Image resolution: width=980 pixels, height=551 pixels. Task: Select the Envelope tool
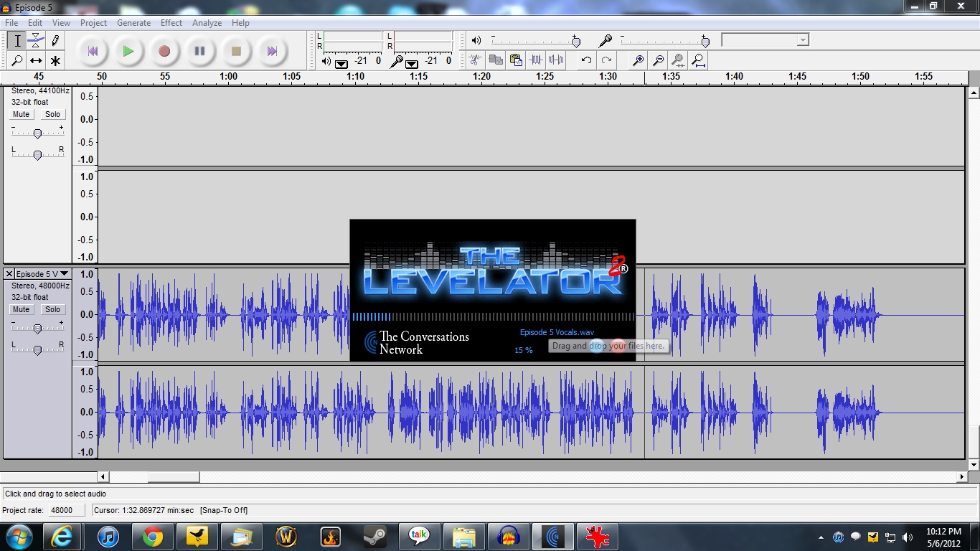36,41
